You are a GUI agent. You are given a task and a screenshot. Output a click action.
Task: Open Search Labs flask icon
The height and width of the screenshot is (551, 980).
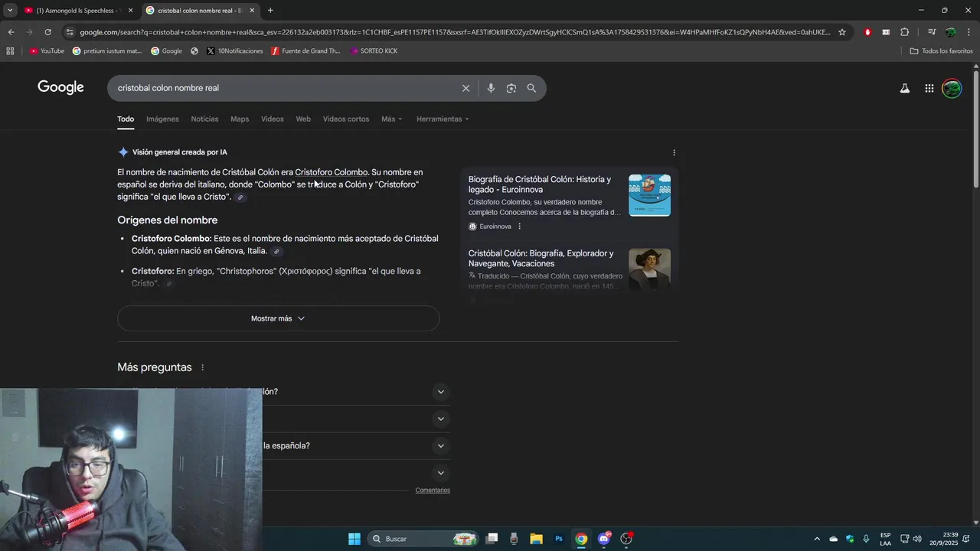(x=905, y=88)
